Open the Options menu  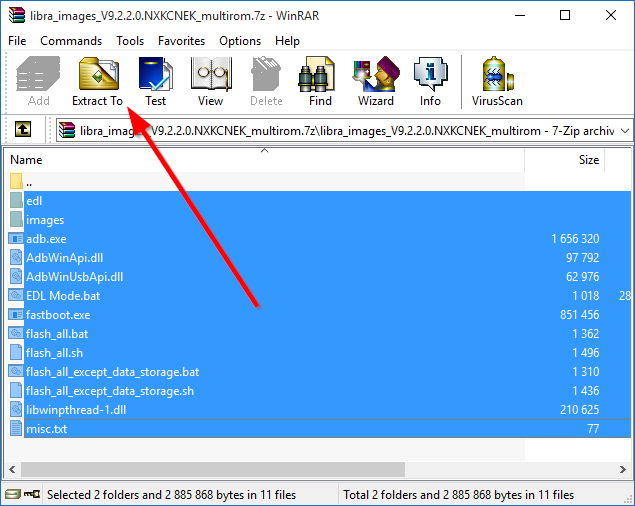240,41
